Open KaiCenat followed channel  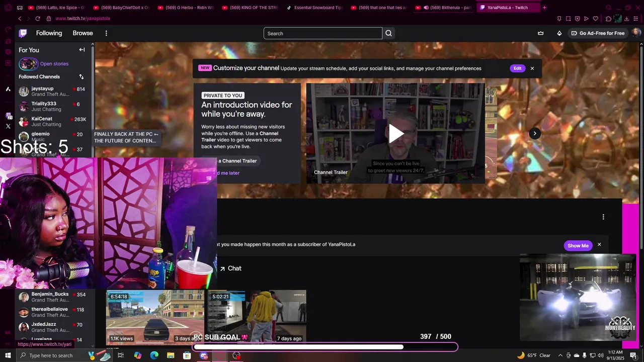tap(52, 122)
